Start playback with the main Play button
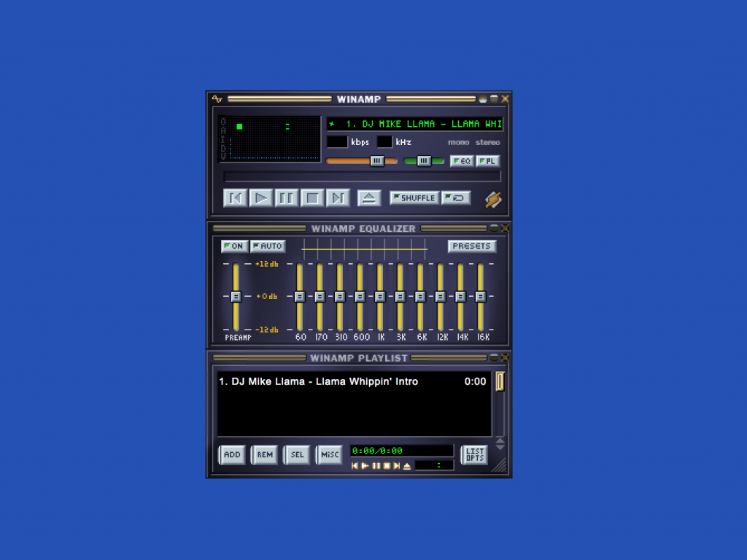 click(x=260, y=198)
